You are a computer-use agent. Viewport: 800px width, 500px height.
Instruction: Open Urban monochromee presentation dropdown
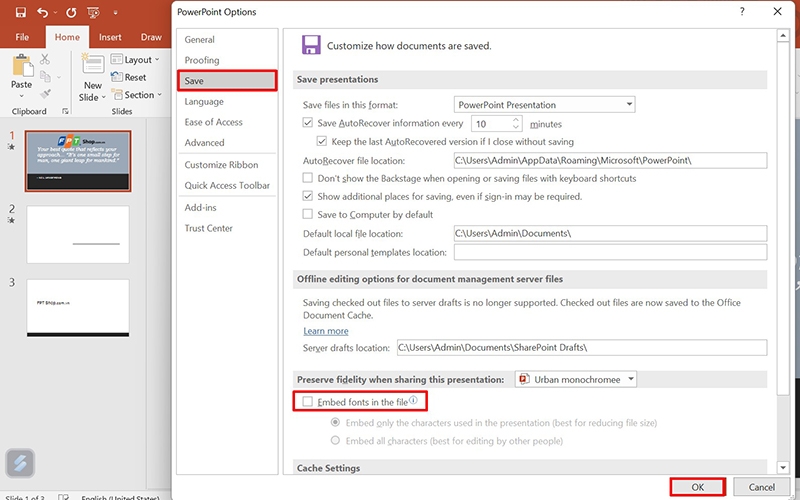coord(576,379)
